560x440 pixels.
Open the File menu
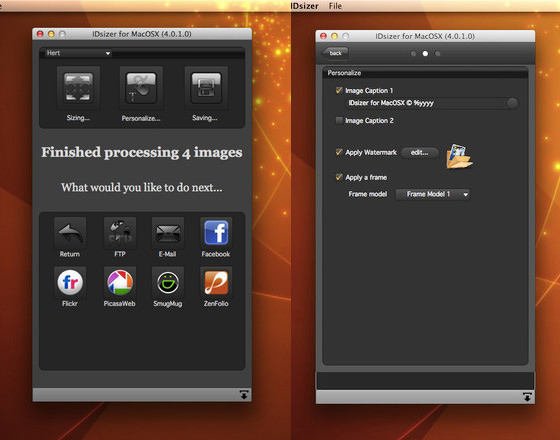335,6
